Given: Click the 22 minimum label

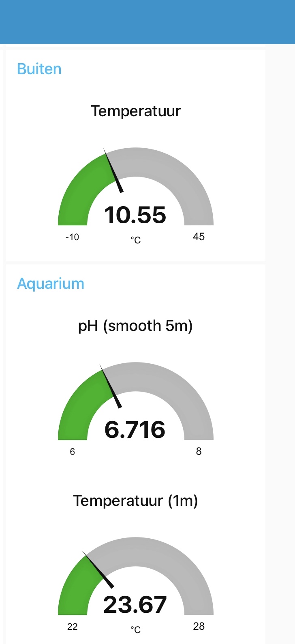Looking at the screenshot, I should point(73,627).
